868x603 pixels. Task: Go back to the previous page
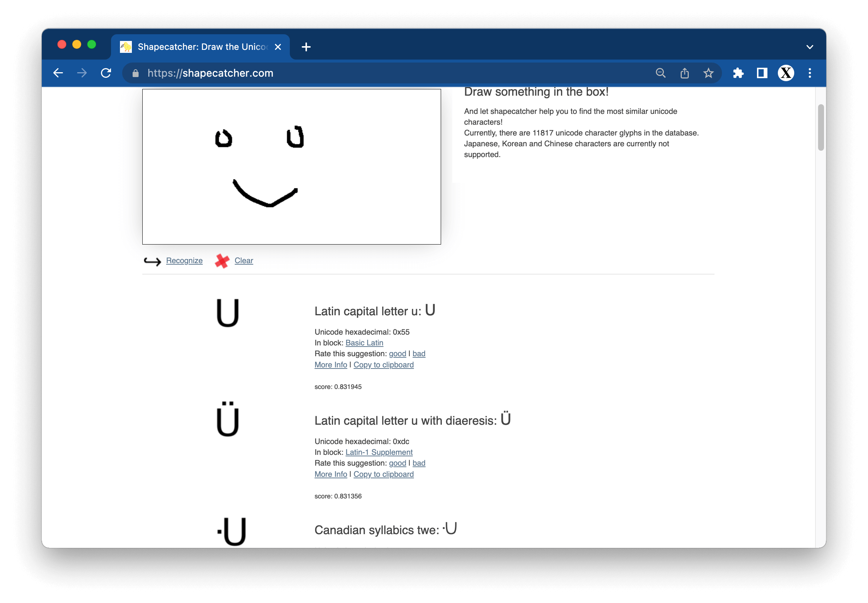pyautogui.click(x=58, y=73)
